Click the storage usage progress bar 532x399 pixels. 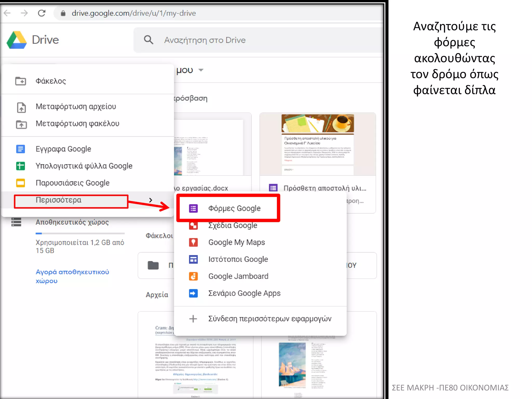click(x=80, y=234)
